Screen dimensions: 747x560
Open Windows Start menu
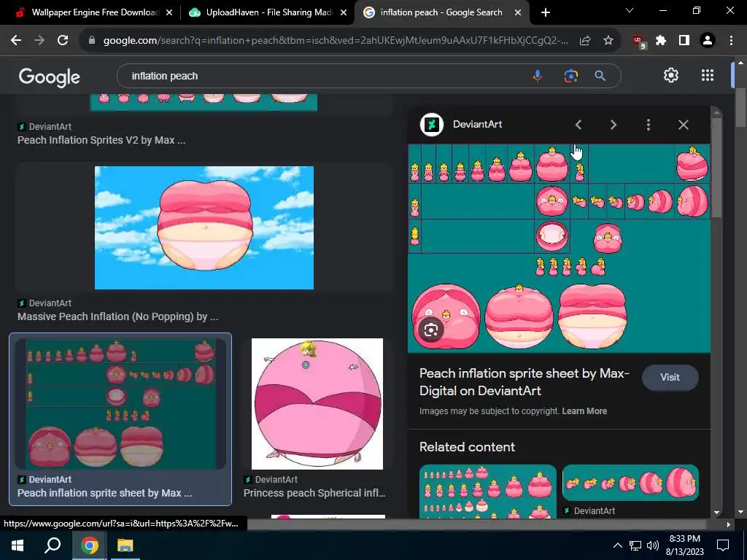click(18, 545)
